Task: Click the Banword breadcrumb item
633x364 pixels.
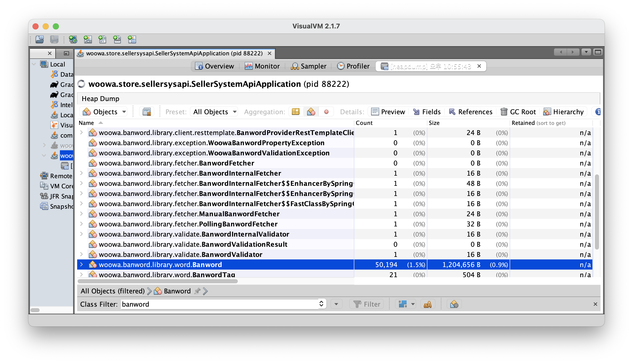Action: [x=173, y=291]
